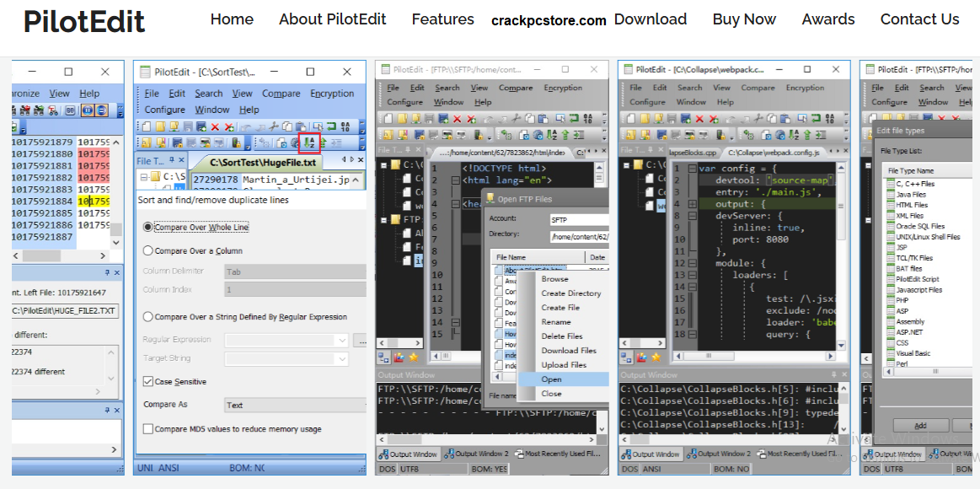Viewport: 980px width, 489px height.
Task: Collapse the FTP: tree node in FTP window
Action: tap(383, 219)
